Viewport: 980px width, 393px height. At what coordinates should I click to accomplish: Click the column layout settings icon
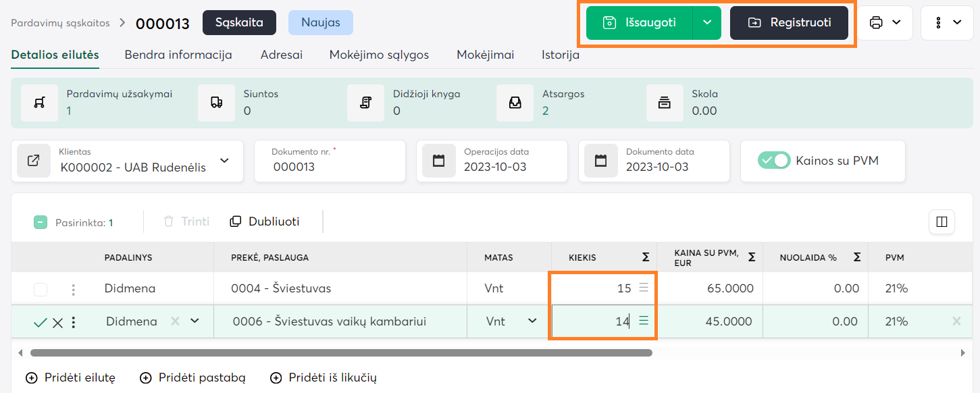pos(942,221)
